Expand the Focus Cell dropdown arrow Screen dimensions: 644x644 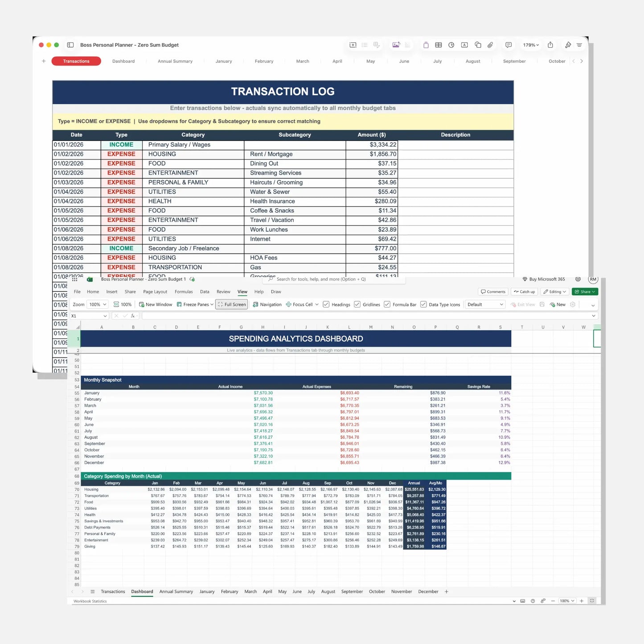click(x=317, y=304)
